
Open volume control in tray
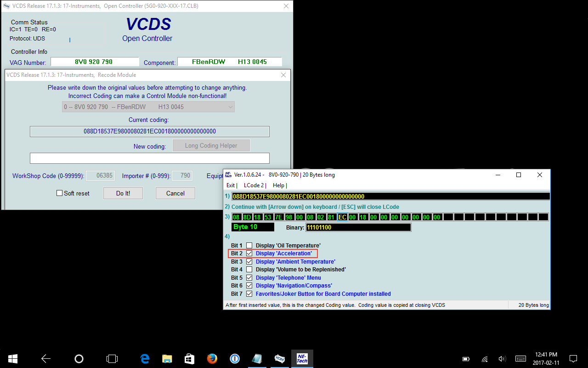[x=502, y=359]
